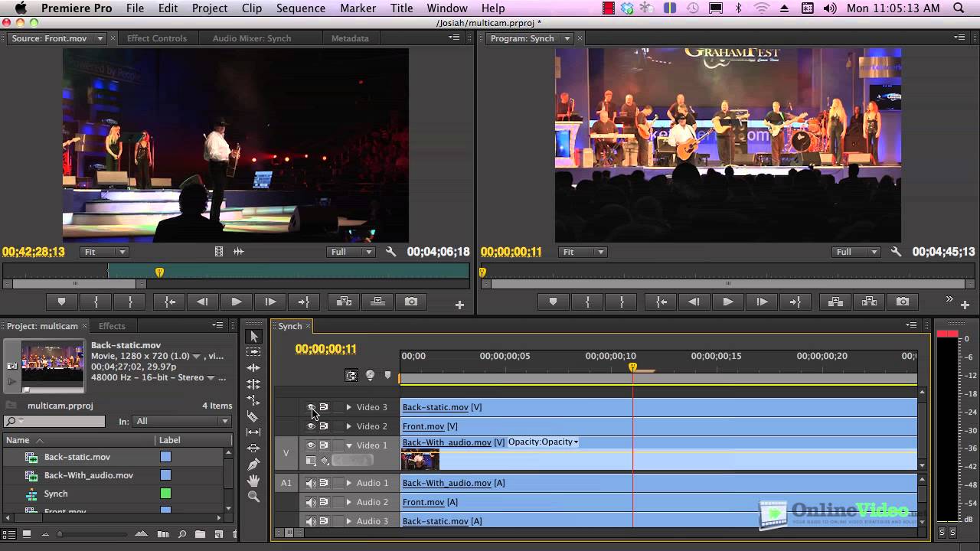
Task: Switch to the Effect Controls tab
Action: click(x=156, y=38)
